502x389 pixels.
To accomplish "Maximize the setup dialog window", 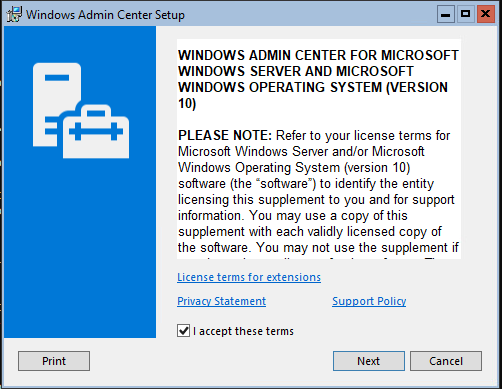I will point(465,14).
